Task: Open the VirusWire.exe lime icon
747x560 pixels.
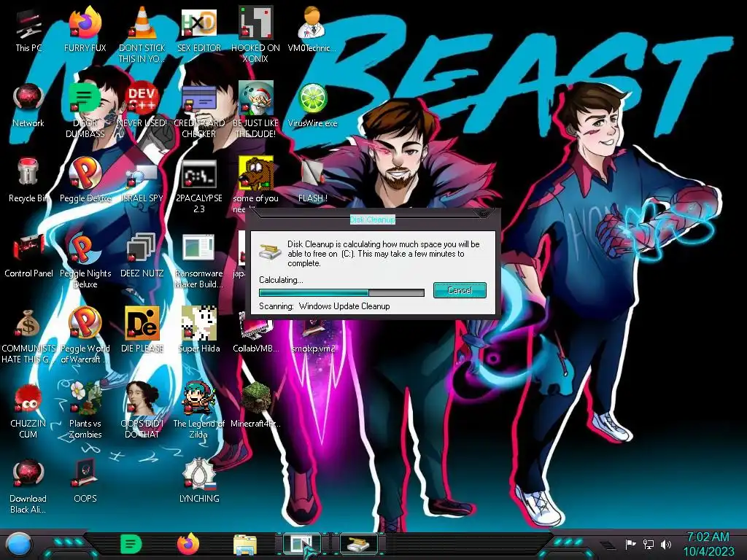Action: (312, 99)
